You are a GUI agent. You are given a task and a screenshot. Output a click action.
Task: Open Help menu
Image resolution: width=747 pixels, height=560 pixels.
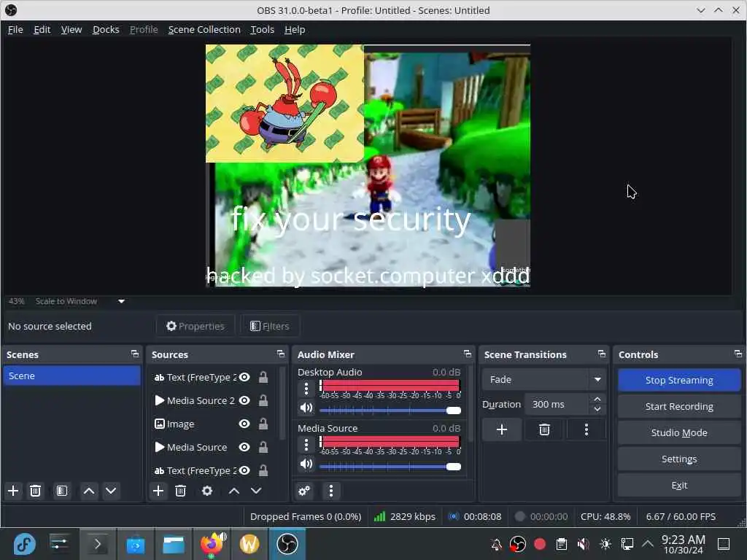[295, 29]
